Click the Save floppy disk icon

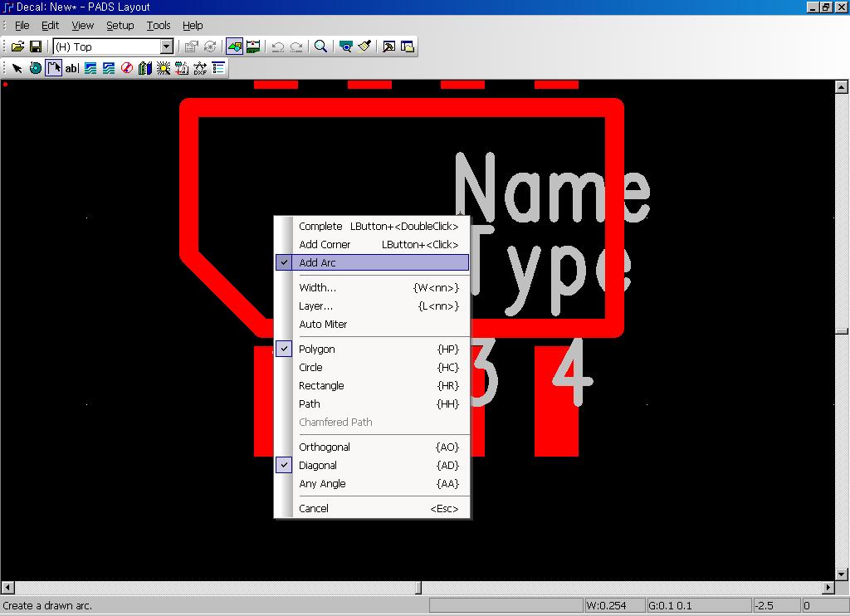(35, 46)
